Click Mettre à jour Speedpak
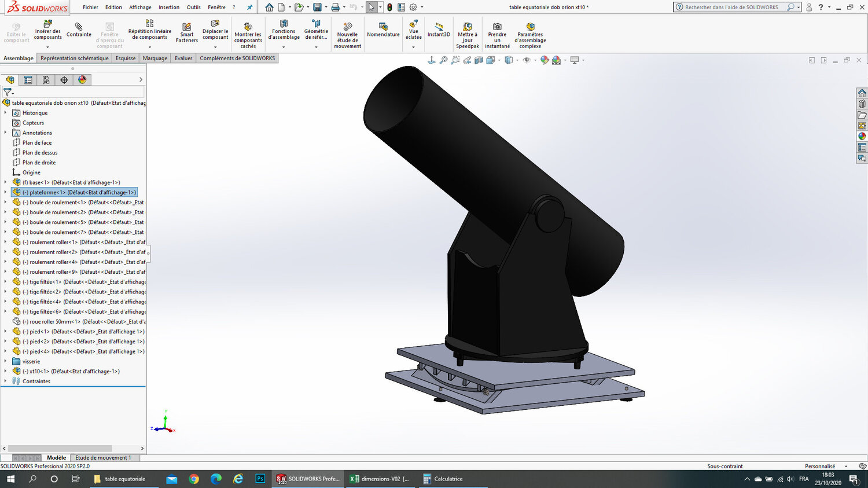This screenshot has height=488, width=868. [x=468, y=36]
